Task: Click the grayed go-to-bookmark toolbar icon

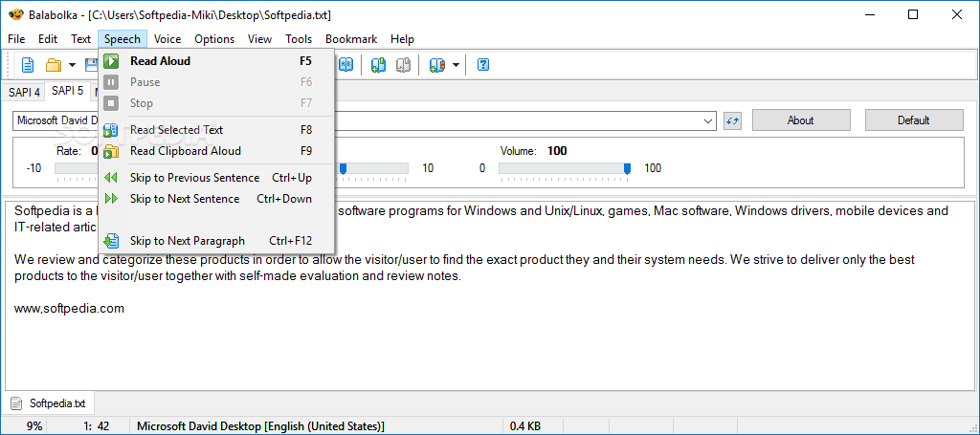Action: [x=403, y=64]
